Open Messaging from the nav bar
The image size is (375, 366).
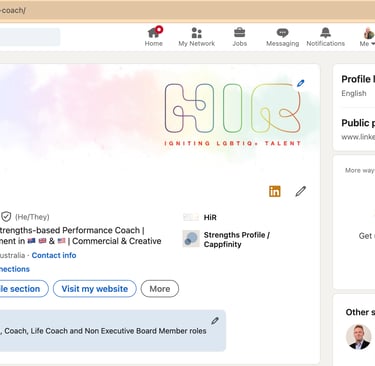(282, 37)
